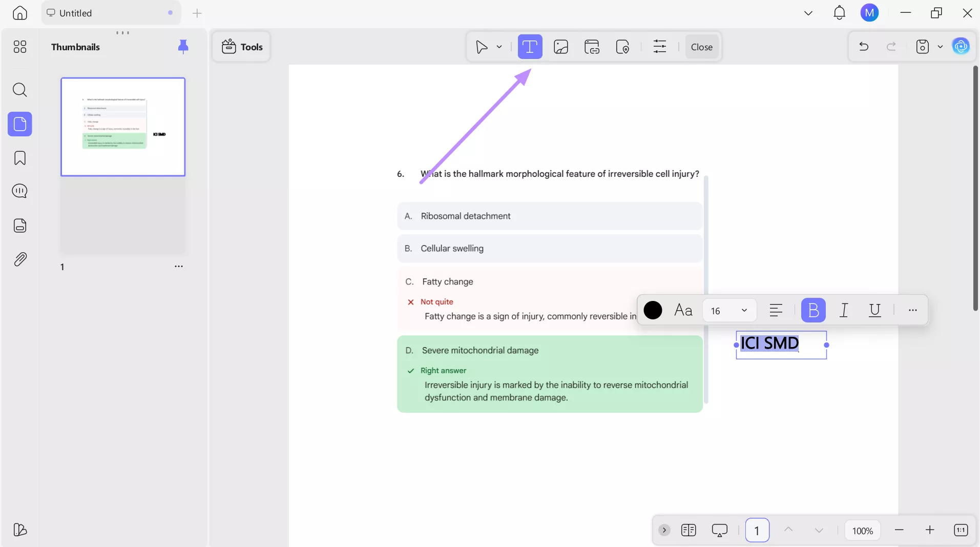
Task: Open the attachments panel in the sidebar
Action: pos(20,259)
